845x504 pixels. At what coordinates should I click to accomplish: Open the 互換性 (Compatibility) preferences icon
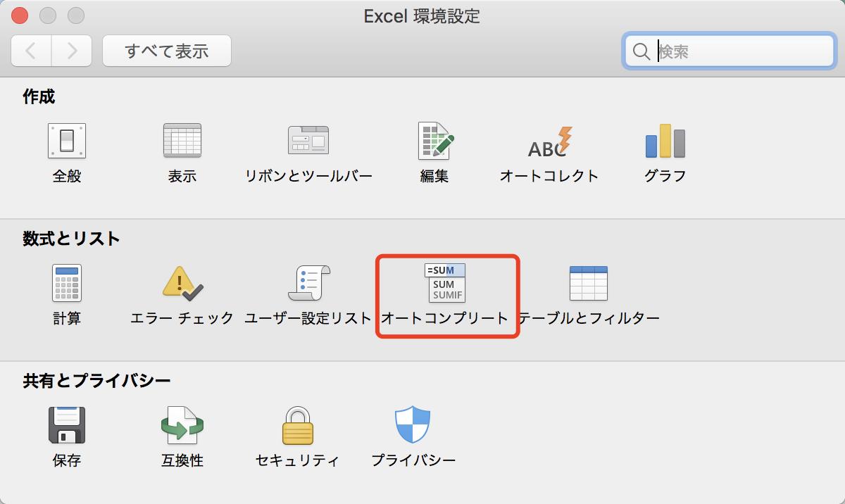[182, 425]
